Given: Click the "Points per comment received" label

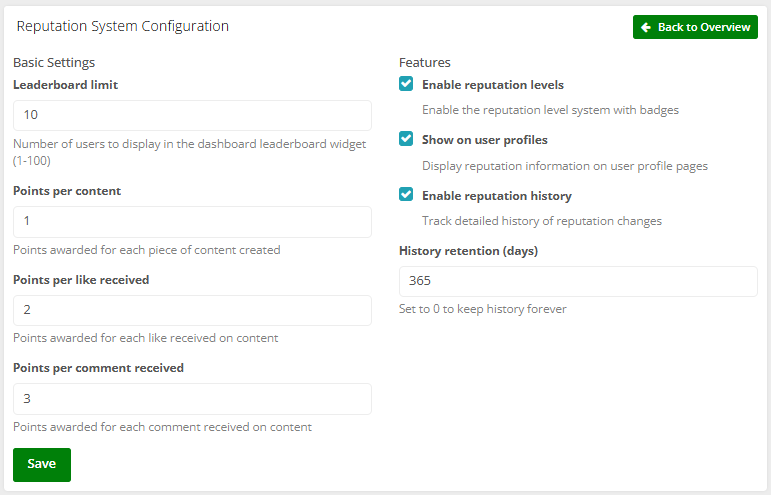Looking at the screenshot, I should (x=98, y=368).
